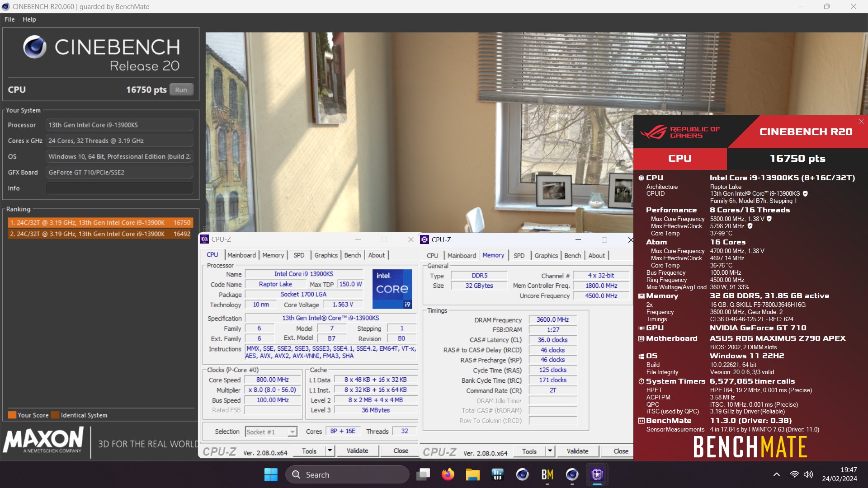The width and height of the screenshot is (868, 488).
Task: Click the second Cinebench sphere taskbar icon
Action: pos(572,474)
